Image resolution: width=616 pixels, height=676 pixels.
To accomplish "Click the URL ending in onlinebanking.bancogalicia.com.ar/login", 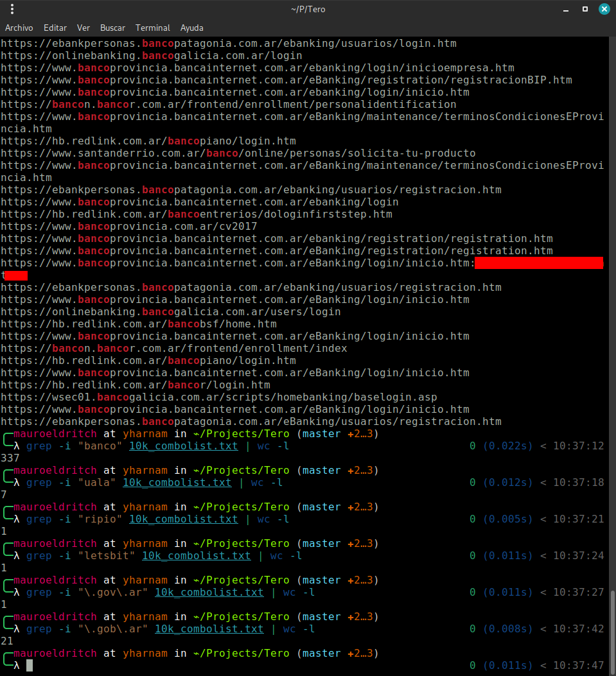I will tap(152, 56).
